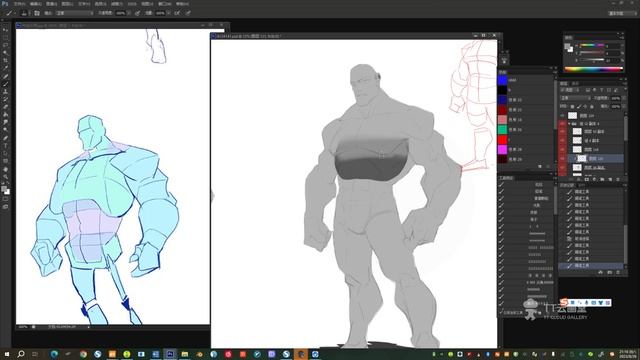Click the delete layer trash icon
The height and width of the screenshot is (360, 640).
[618, 180]
